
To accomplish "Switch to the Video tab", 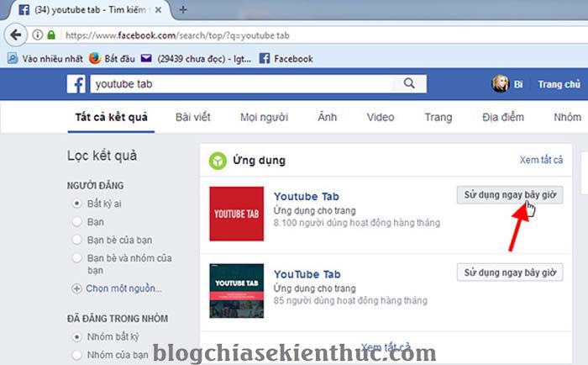I will coord(381,117).
